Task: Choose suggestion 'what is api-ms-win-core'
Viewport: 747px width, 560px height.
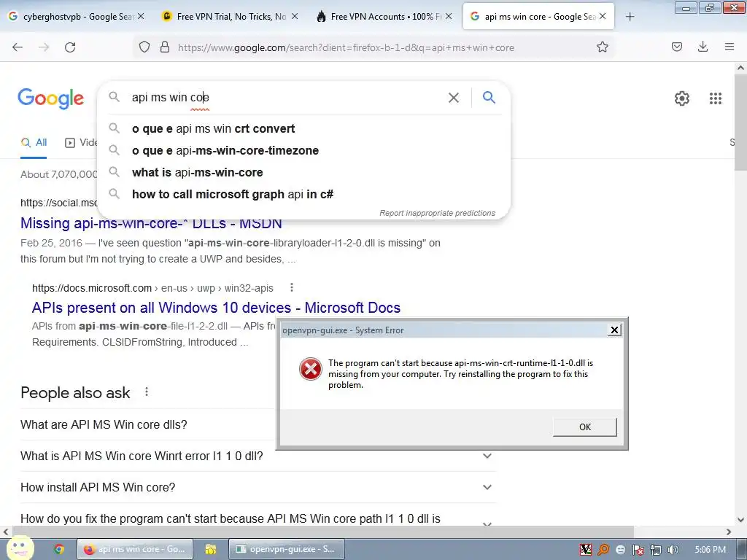Action: pyautogui.click(x=304, y=172)
